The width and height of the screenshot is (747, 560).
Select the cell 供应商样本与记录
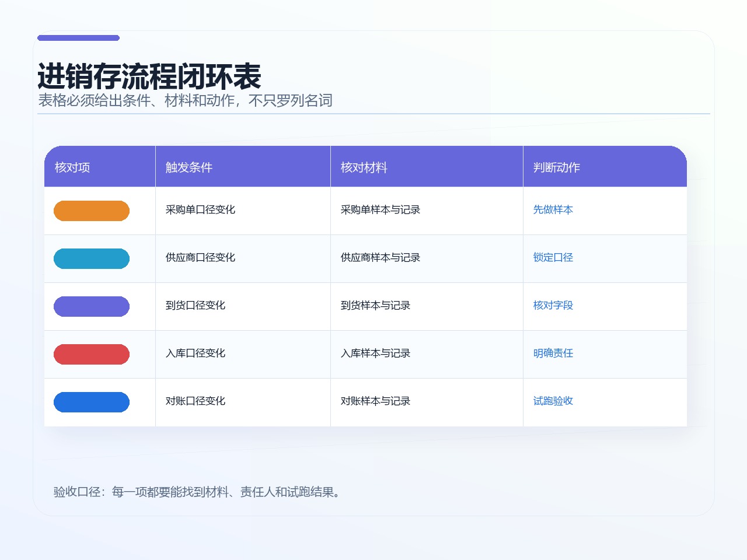pos(427,258)
